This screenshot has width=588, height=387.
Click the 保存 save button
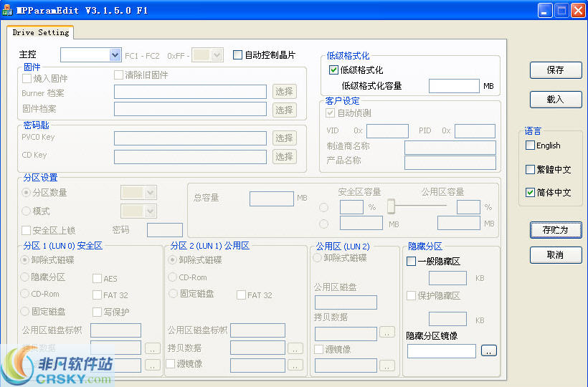[x=556, y=70]
